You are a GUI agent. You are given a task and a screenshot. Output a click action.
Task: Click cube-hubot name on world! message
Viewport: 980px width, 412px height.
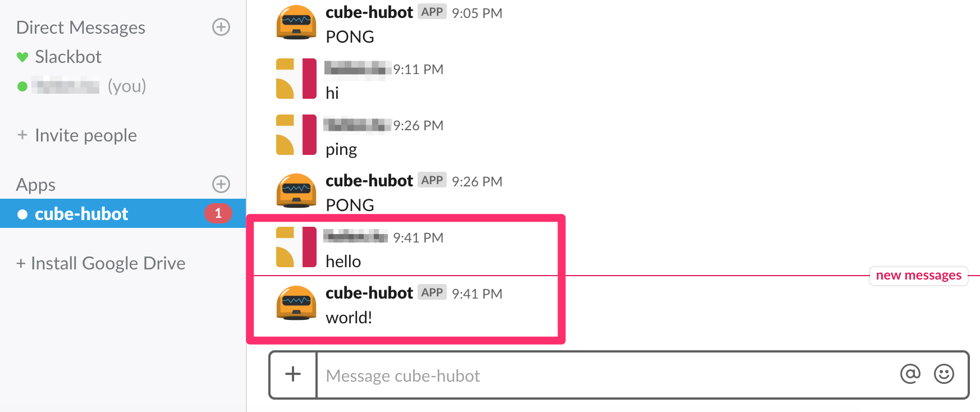[369, 293]
